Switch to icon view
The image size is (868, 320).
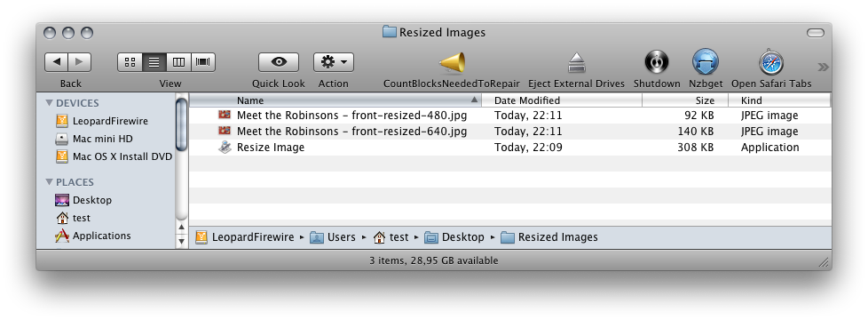click(130, 62)
